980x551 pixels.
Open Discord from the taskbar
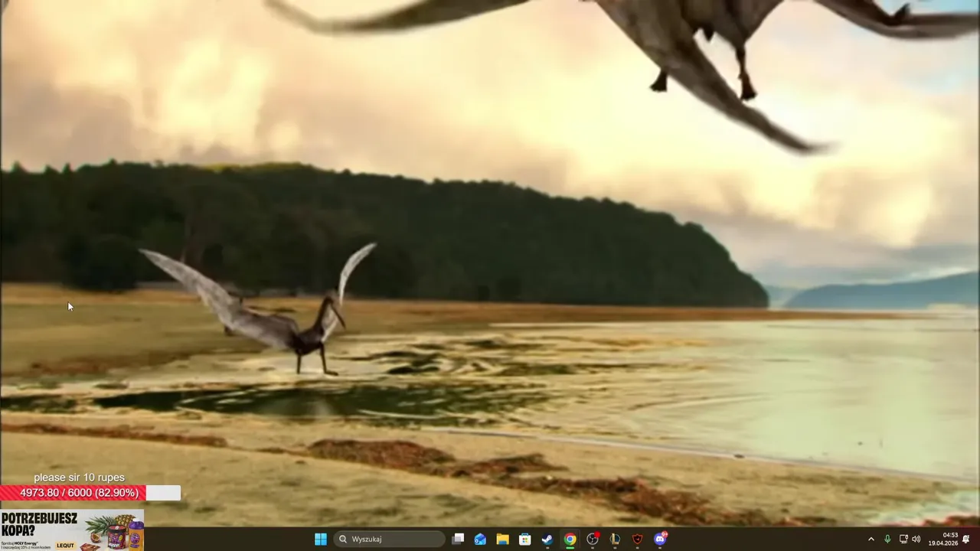661,539
